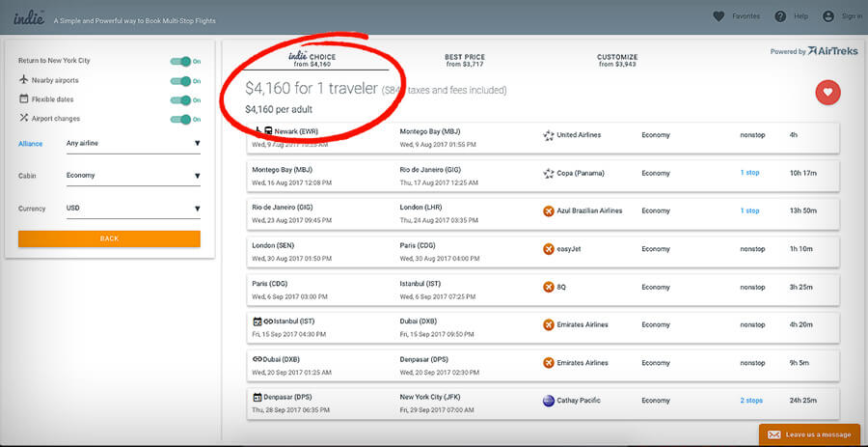
Task: Click the United Airlines star logo
Action: (549, 135)
